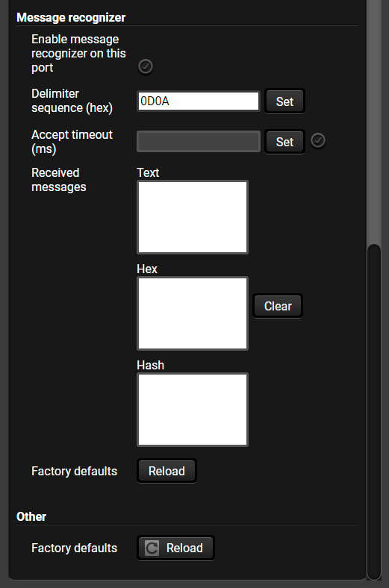Screen dimensions: 389x588
Task: Click the Delimiter sequence (hex) label
Action: pyautogui.click(x=72, y=101)
